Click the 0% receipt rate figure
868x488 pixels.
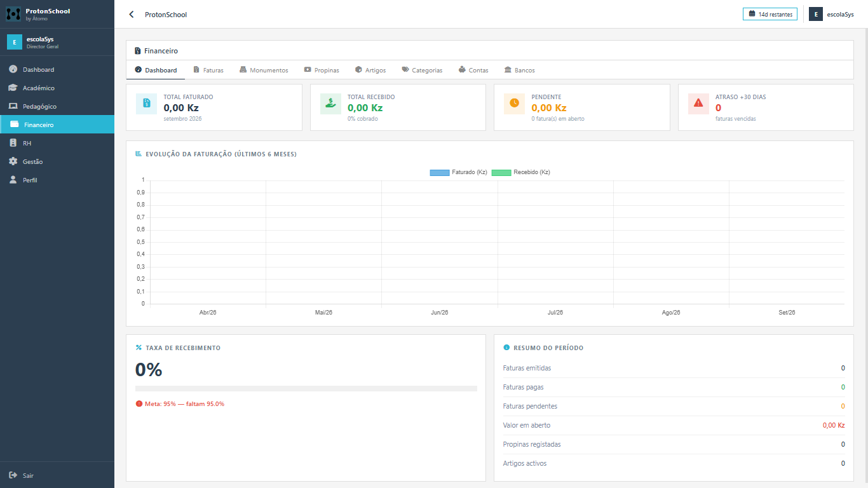(x=149, y=370)
